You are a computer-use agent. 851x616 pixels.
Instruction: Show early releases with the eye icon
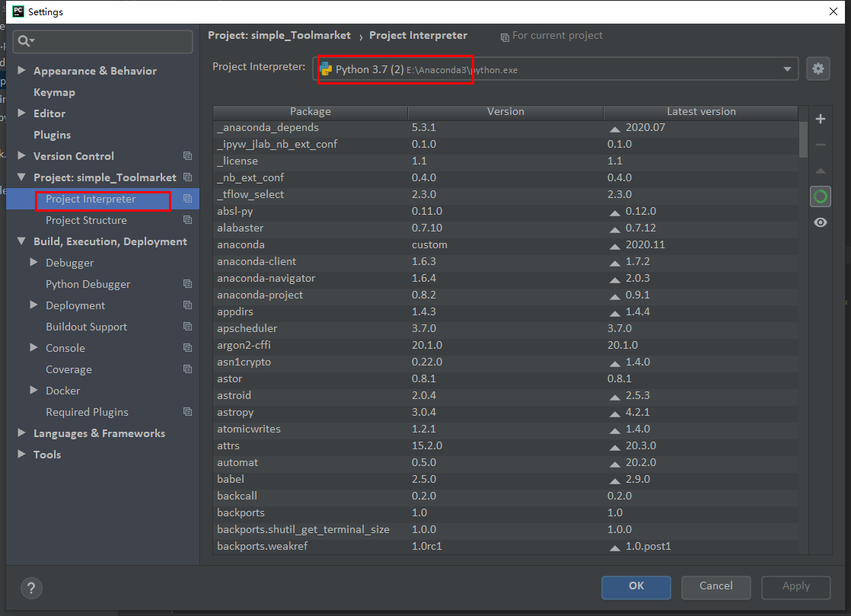point(820,222)
